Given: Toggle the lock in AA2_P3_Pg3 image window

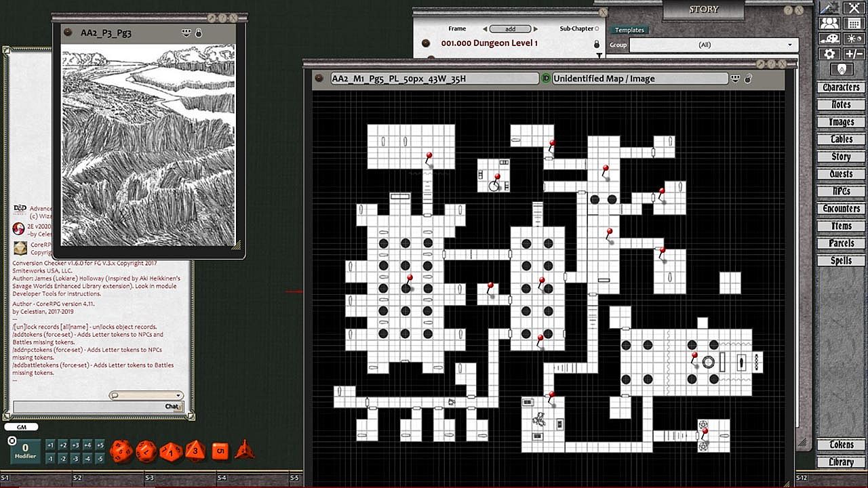Looking at the screenshot, I should pyautogui.click(x=199, y=33).
